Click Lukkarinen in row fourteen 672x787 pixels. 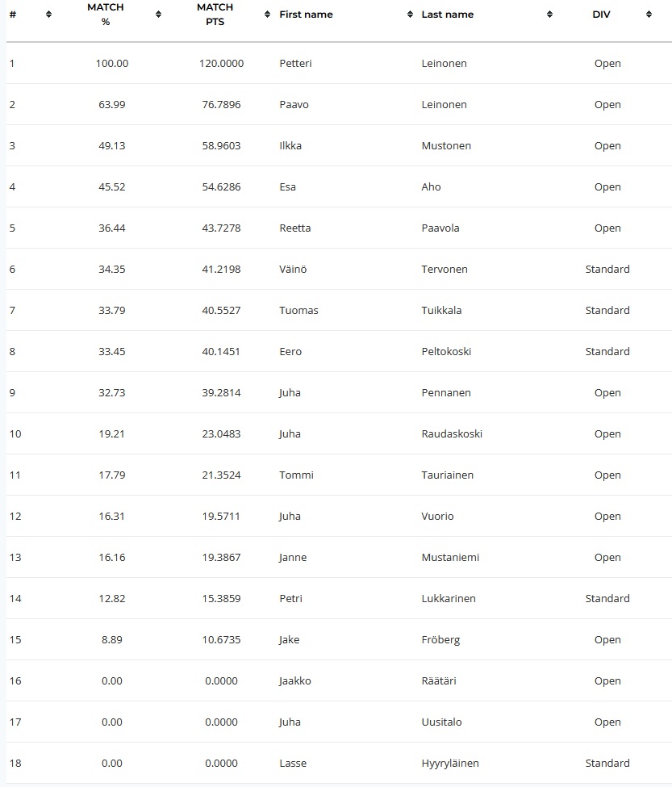tap(449, 598)
